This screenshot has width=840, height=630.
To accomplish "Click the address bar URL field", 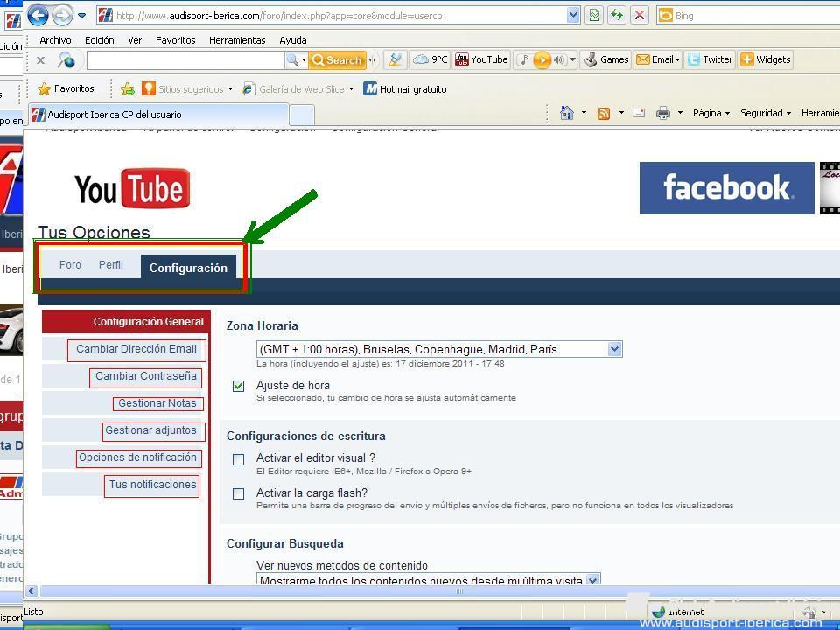I will (332, 16).
